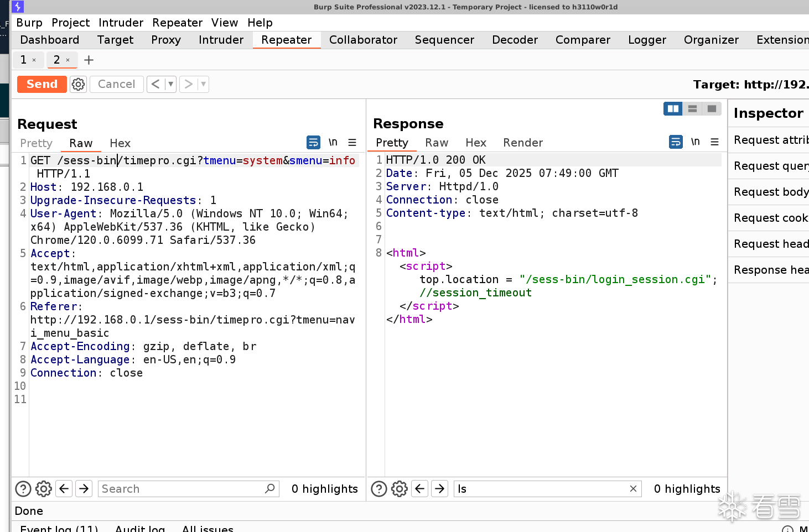Open history back dropdown arrow
Image resolution: width=809 pixels, height=532 pixels.
[x=170, y=84]
